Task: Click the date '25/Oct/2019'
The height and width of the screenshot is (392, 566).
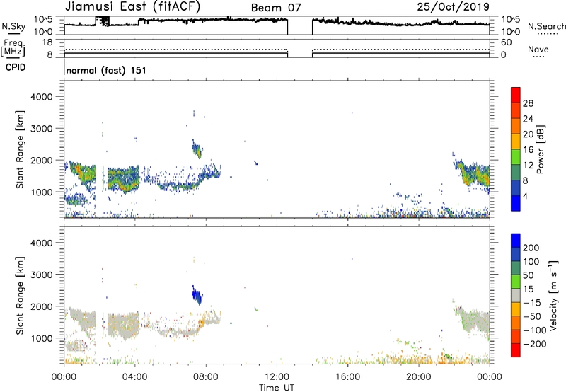Action: [x=454, y=7]
